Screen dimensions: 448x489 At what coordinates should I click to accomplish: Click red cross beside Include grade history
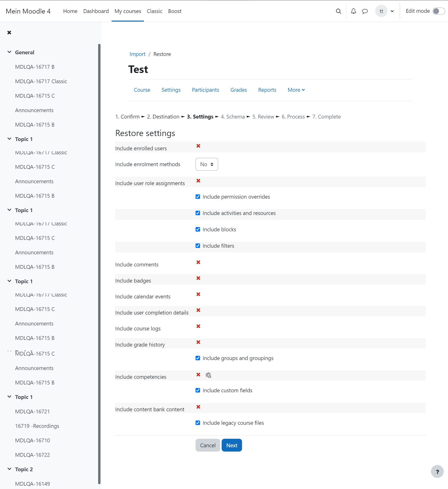click(x=198, y=342)
